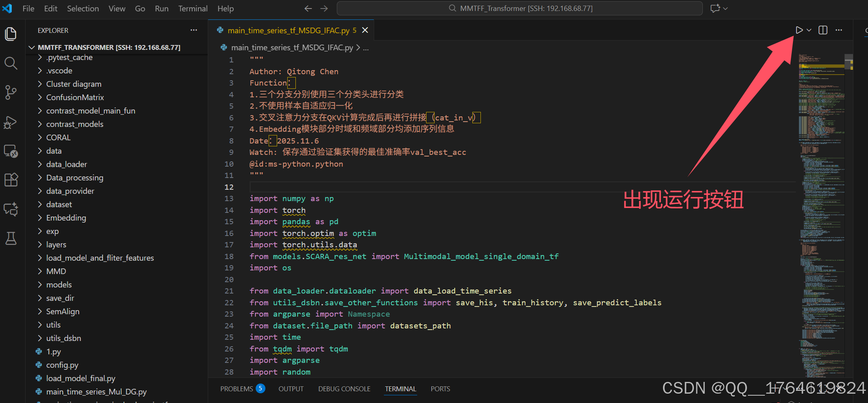Go back with the left arrow
868x403 pixels.
coord(308,9)
